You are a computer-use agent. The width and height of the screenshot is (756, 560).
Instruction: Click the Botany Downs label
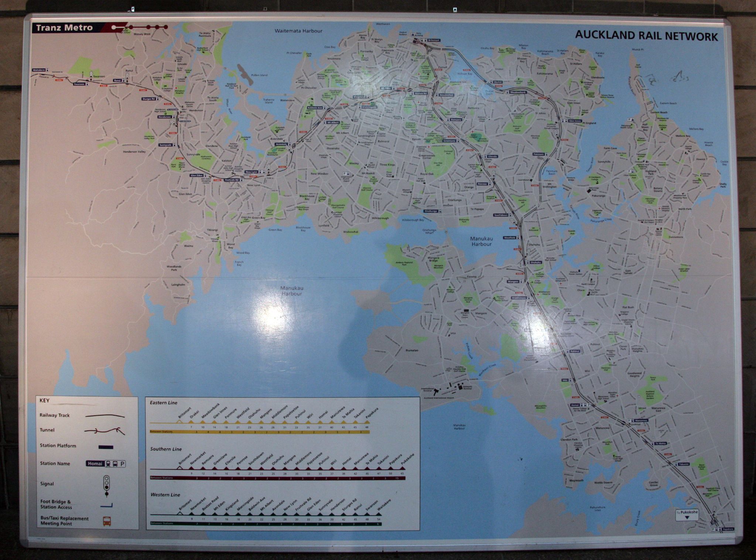658,190
